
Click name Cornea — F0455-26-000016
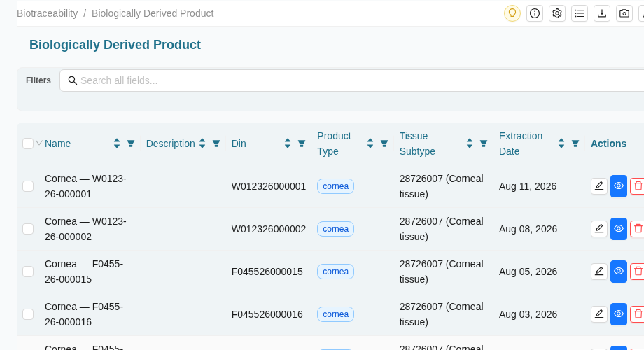click(x=84, y=315)
